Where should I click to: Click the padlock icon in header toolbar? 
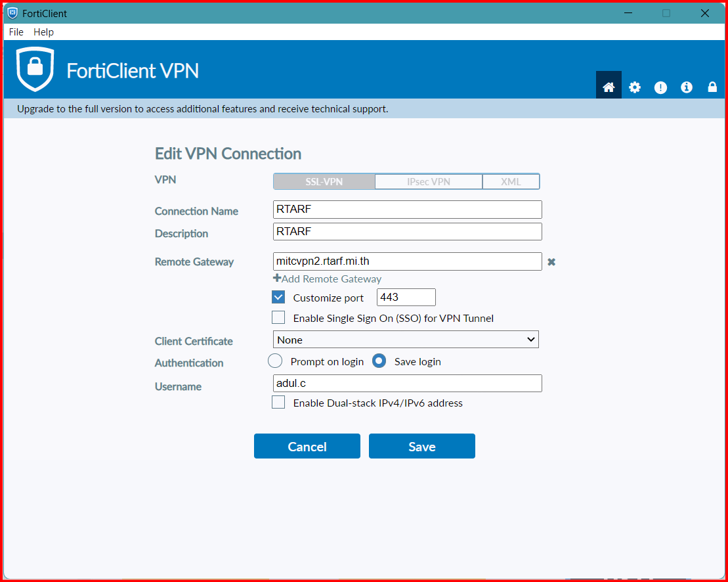[712, 87]
